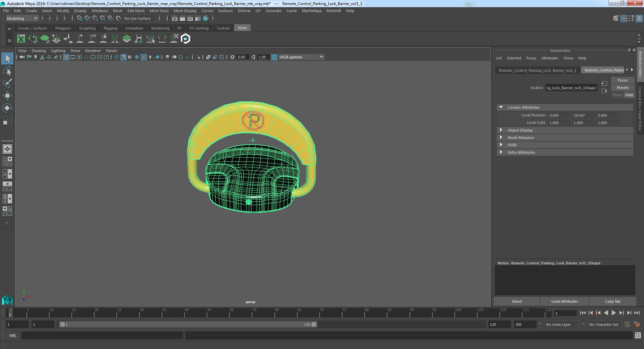Click the Hide button
Image resolution: width=644 pixels, height=349 pixels.
point(629,95)
